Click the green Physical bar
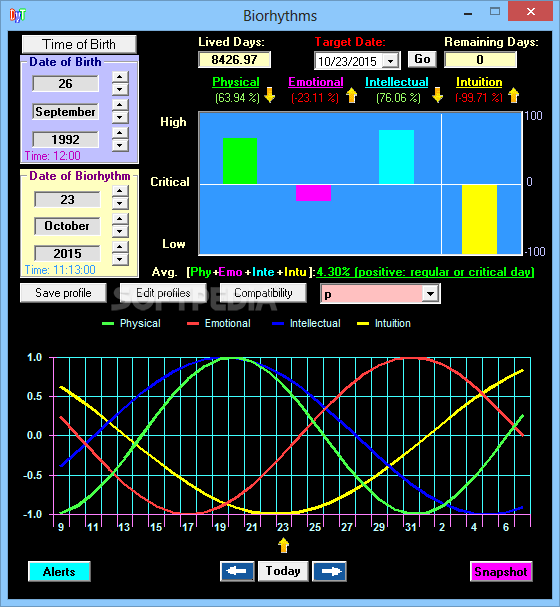The image size is (560, 607). 240,161
